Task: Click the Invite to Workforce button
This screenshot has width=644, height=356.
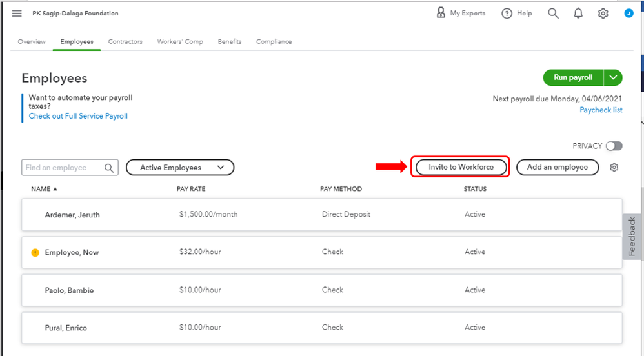Action: point(461,167)
